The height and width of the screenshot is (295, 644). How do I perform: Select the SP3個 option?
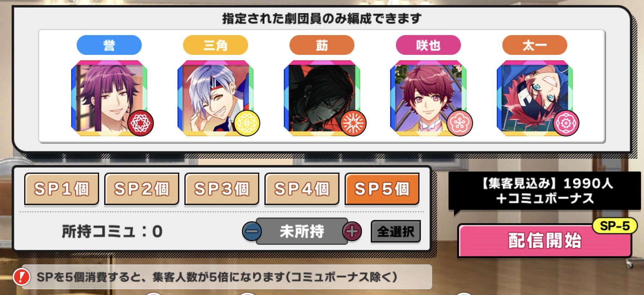pyautogui.click(x=222, y=188)
